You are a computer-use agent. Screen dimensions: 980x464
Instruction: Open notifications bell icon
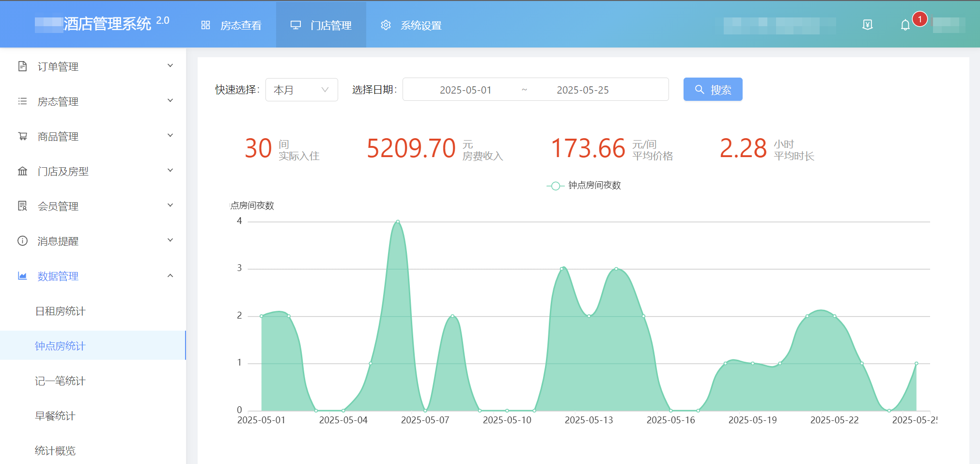click(905, 25)
